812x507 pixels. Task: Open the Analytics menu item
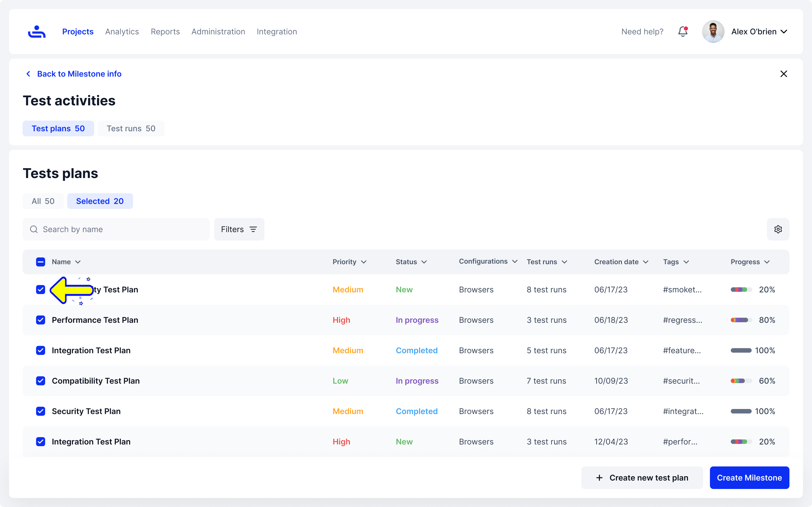(122, 32)
